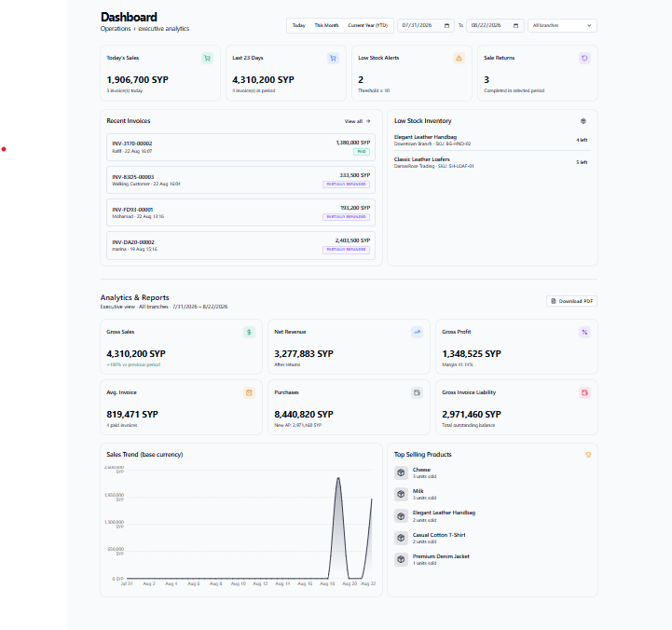Select the Today date range
The image size is (672, 630).
[x=298, y=26]
